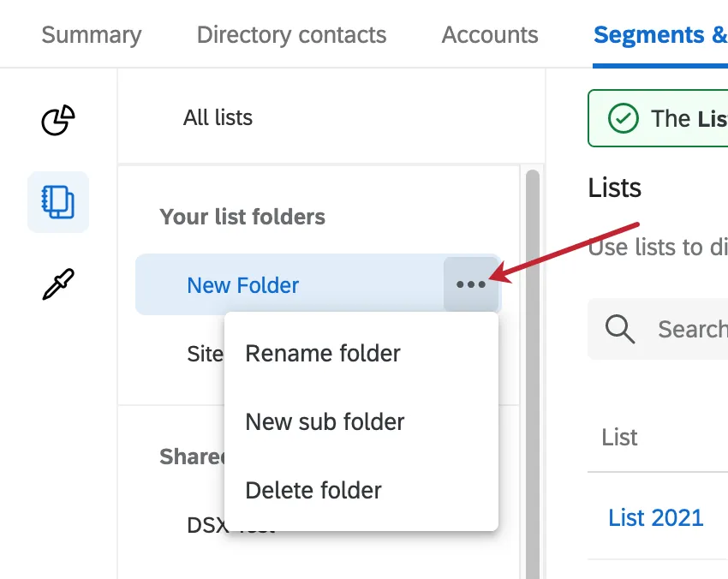Open the List 2021 link
Screen dimensions: 728x579
pos(655,516)
